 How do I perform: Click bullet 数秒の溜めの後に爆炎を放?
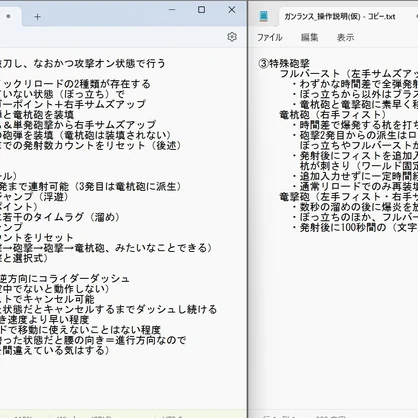[x=355, y=207]
